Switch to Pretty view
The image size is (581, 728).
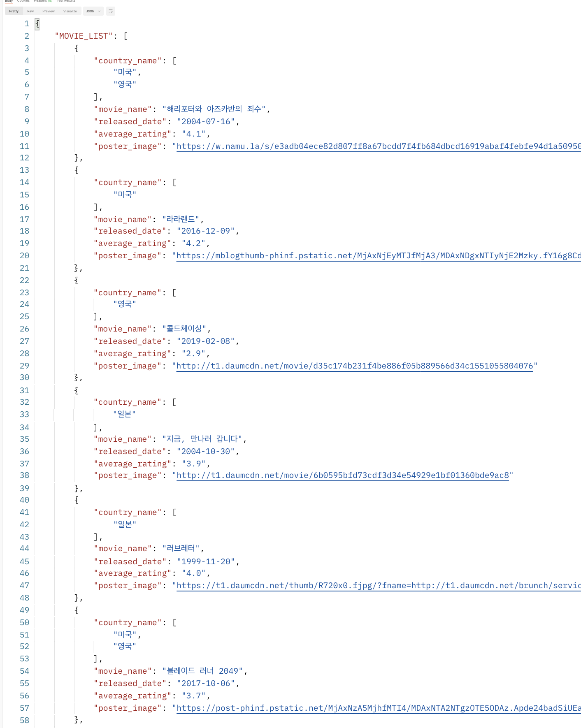[14, 11]
